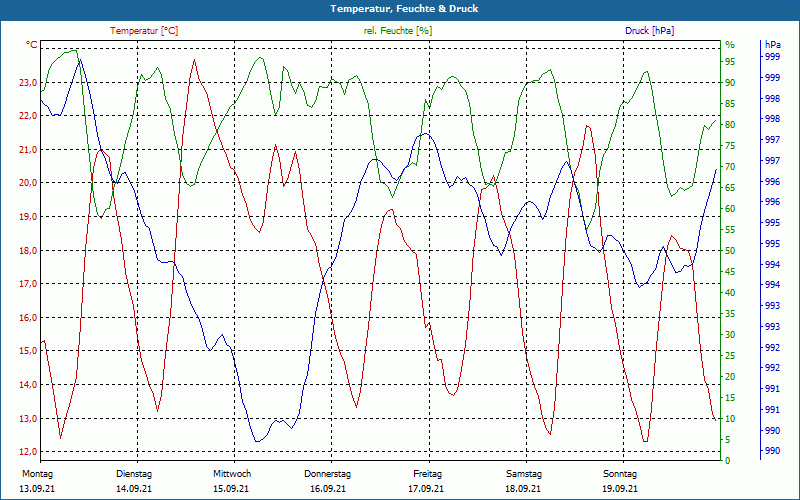Click green humidity axis value '85'
The width and height of the screenshot is (800, 500).
click(x=730, y=104)
